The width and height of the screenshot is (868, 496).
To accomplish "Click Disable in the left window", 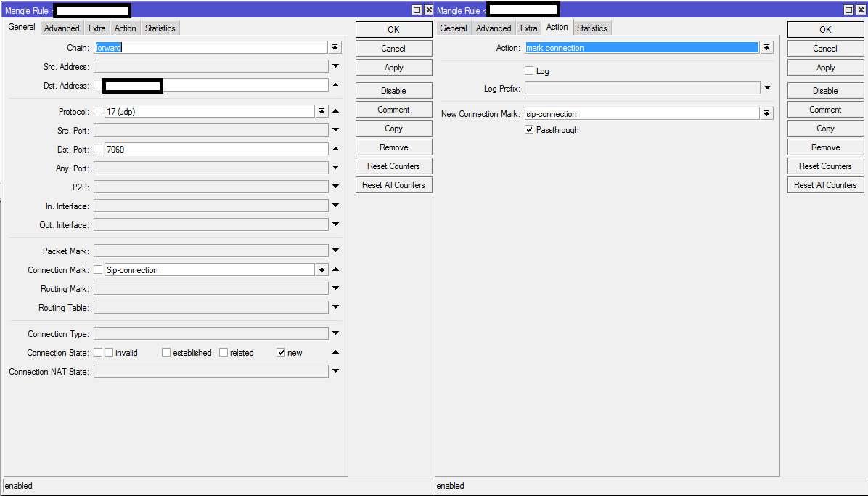I will point(393,90).
